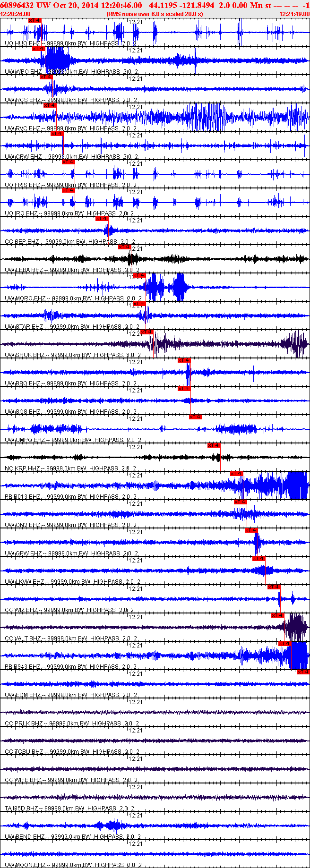Screen dimensions: 310x868
Task: Click the start time 12:20:26.00 label
Action: click(16, 14)
